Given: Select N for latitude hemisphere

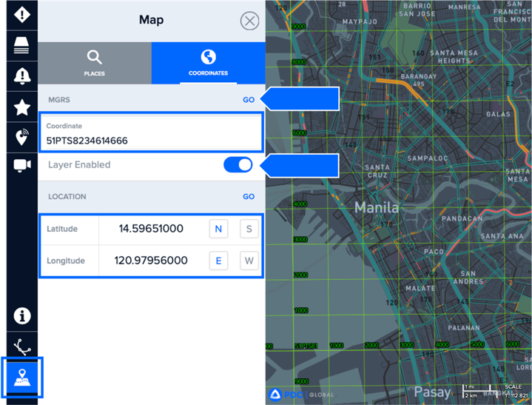Looking at the screenshot, I should [218, 229].
